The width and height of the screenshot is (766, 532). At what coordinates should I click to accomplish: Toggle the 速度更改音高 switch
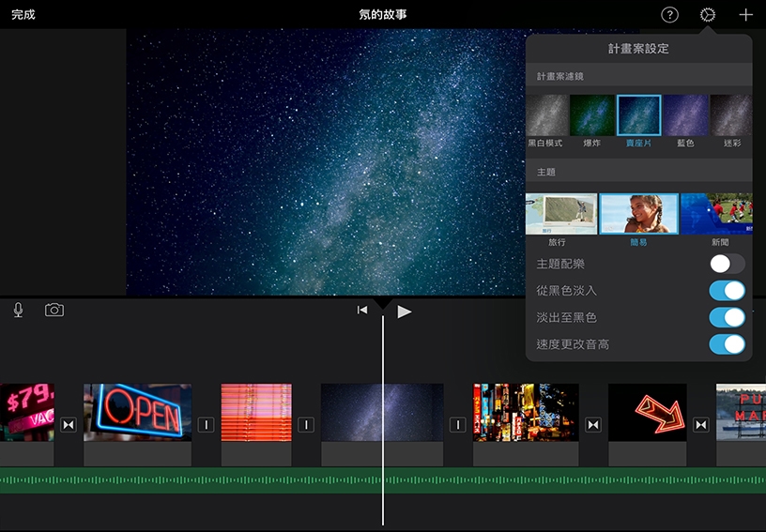coord(728,344)
